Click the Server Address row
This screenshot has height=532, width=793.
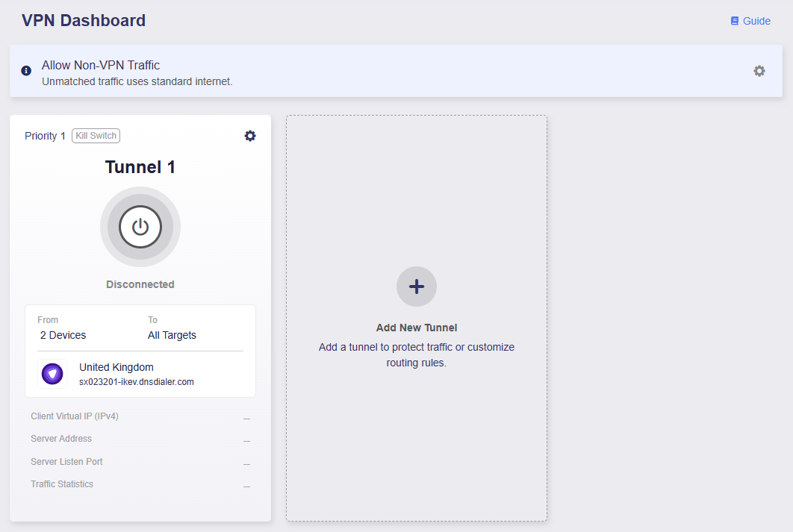(x=63, y=439)
